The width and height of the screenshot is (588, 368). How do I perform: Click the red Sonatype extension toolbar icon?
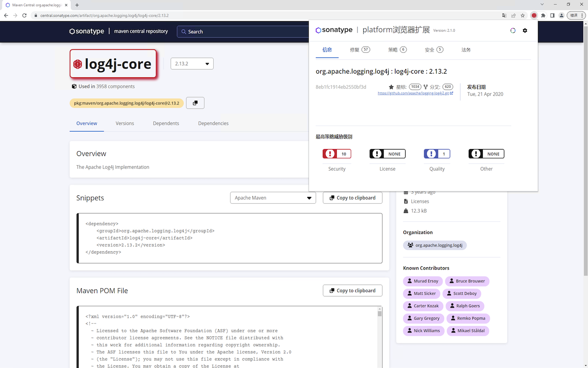(534, 15)
